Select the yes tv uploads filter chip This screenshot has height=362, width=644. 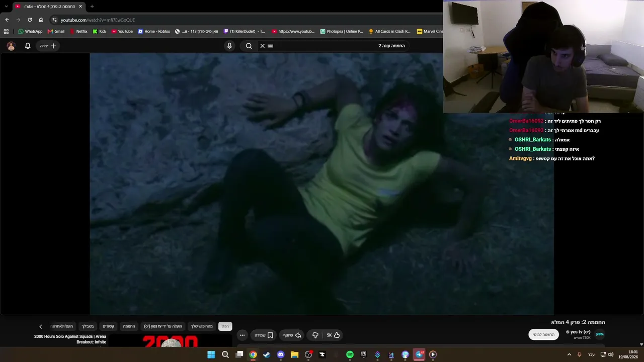pos(163,326)
